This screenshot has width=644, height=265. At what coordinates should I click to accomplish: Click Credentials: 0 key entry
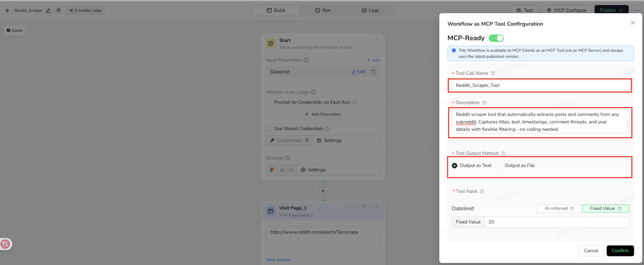[289, 140]
